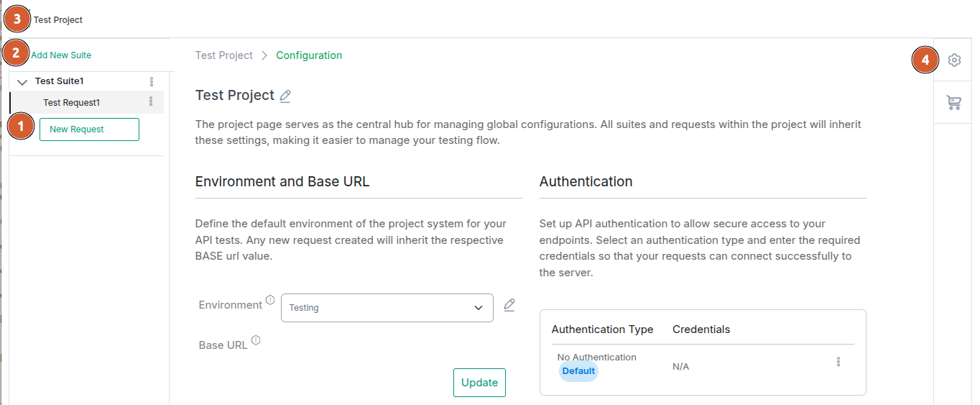This screenshot has width=980, height=405.
Task: Open Test Suite1 three-dot options menu
Action: pyautogui.click(x=151, y=81)
